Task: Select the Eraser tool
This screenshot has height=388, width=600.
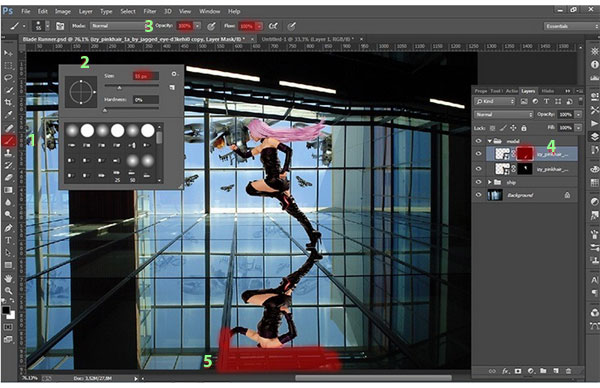Action: pyautogui.click(x=8, y=178)
